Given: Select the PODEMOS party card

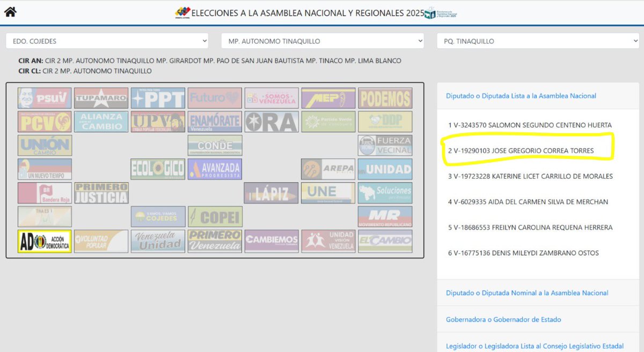Looking at the screenshot, I should [385, 98].
